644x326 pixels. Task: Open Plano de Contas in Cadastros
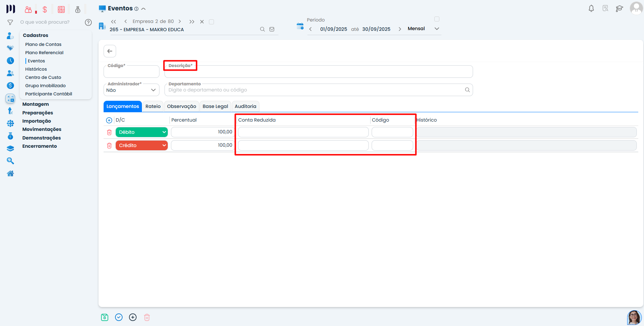click(x=43, y=44)
